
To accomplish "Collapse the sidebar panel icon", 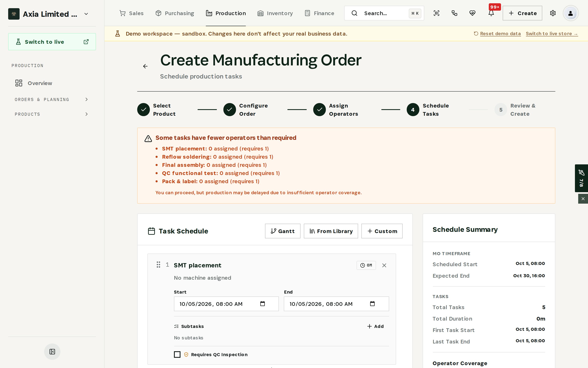I will 52,351.
